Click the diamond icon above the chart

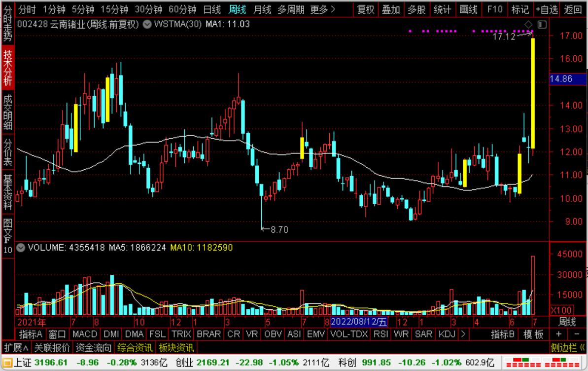pyautogui.click(x=528, y=25)
